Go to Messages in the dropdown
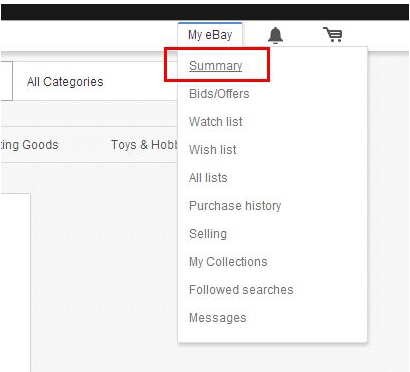 (218, 318)
